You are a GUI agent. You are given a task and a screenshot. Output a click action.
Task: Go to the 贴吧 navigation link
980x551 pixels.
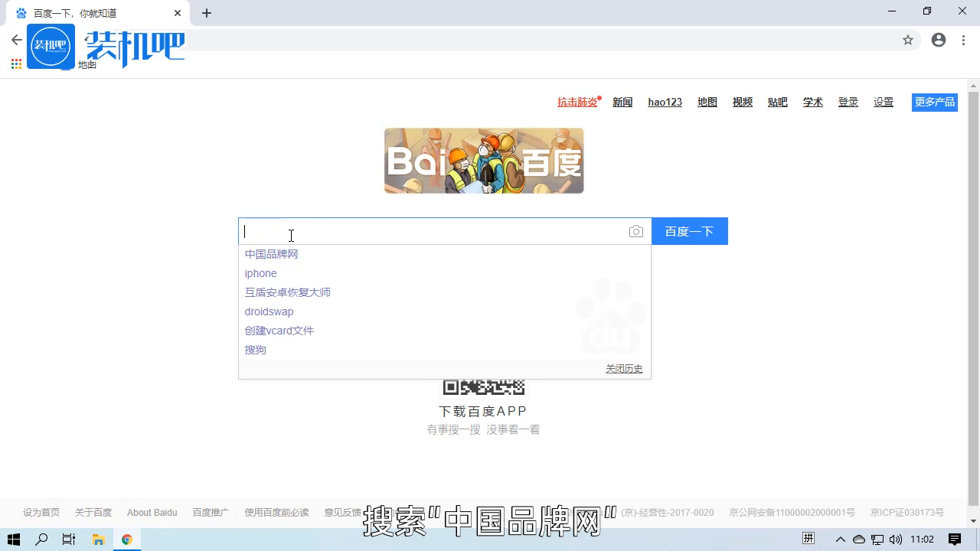[777, 103]
